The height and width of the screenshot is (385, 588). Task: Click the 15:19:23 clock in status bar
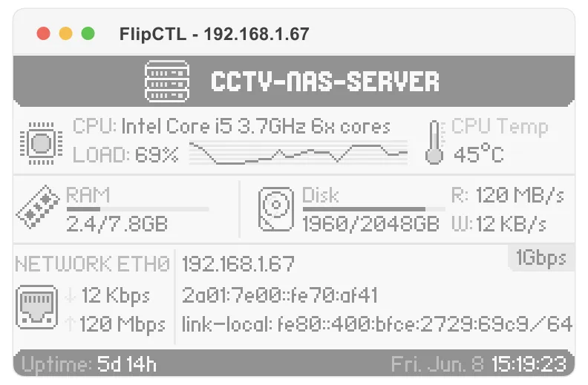pos(529,363)
